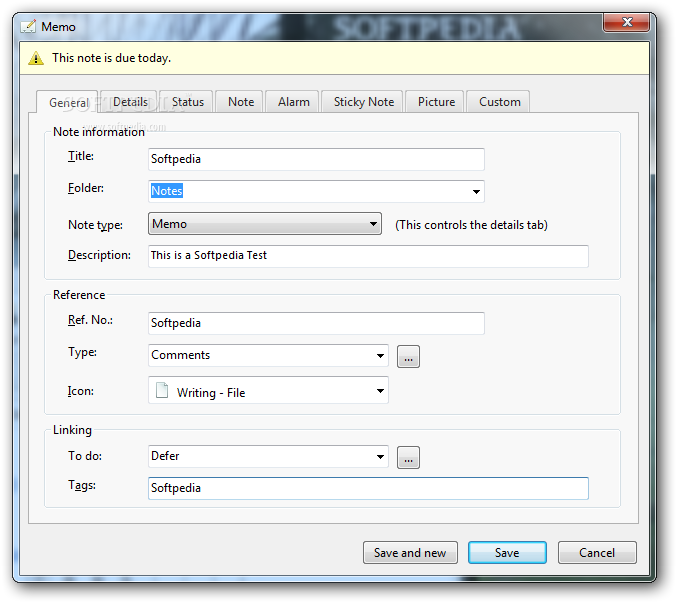Open the Custom tab

point(500,102)
